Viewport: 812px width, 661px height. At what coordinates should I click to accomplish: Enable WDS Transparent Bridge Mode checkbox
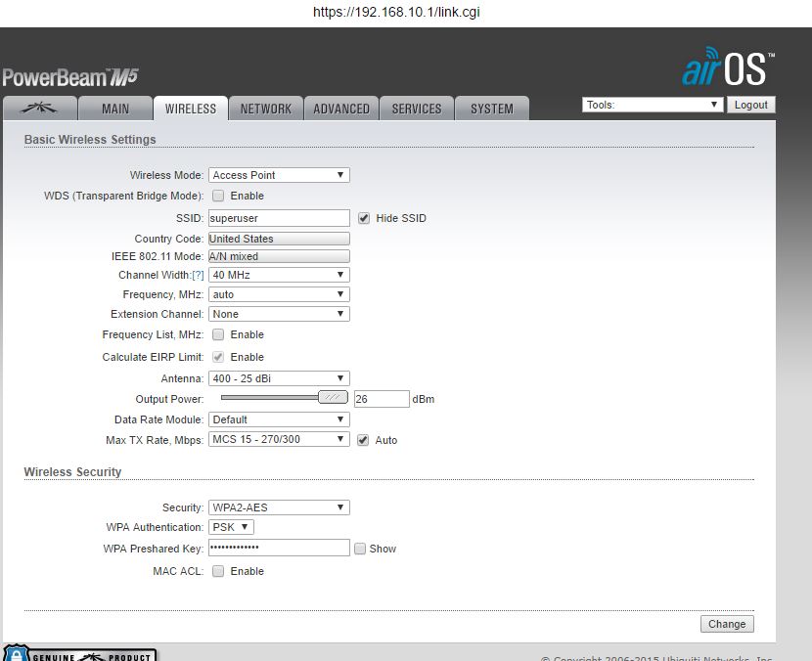click(218, 196)
